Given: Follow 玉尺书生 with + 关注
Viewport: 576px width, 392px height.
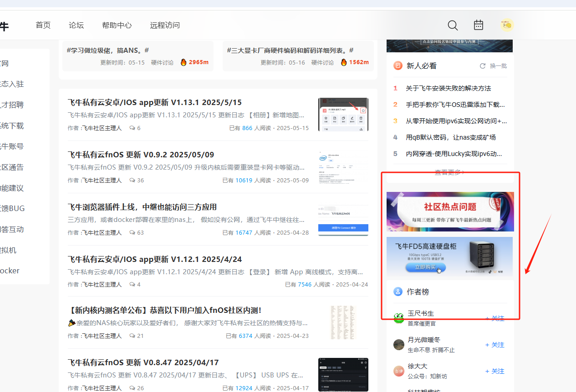Looking at the screenshot, I should click(495, 318).
